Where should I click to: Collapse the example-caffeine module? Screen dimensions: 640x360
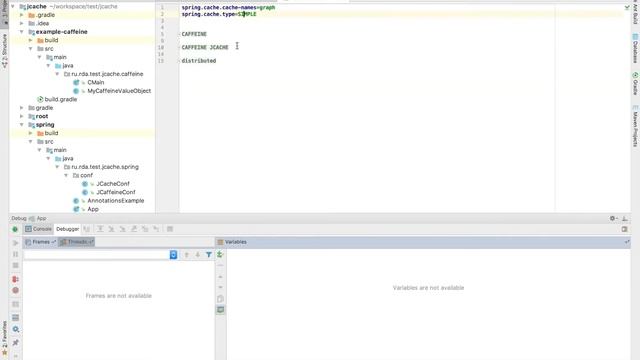(x=22, y=32)
